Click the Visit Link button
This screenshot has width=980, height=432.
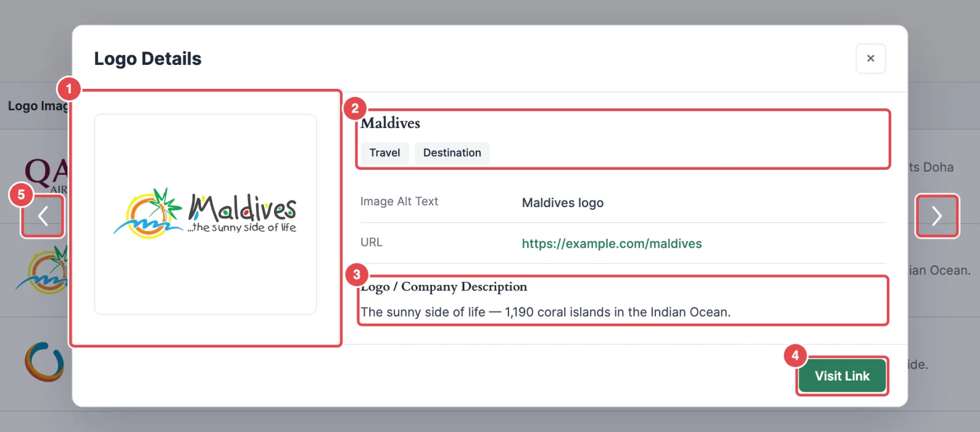click(x=842, y=376)
